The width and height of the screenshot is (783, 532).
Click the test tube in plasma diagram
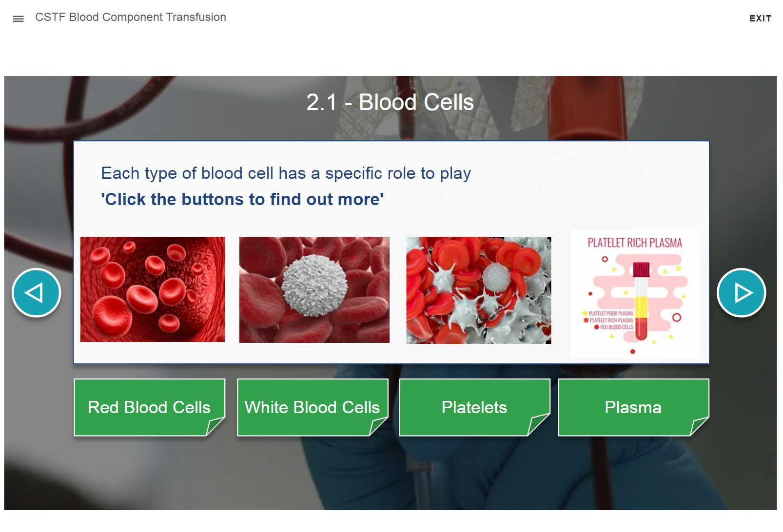click(x=641, y=301)
